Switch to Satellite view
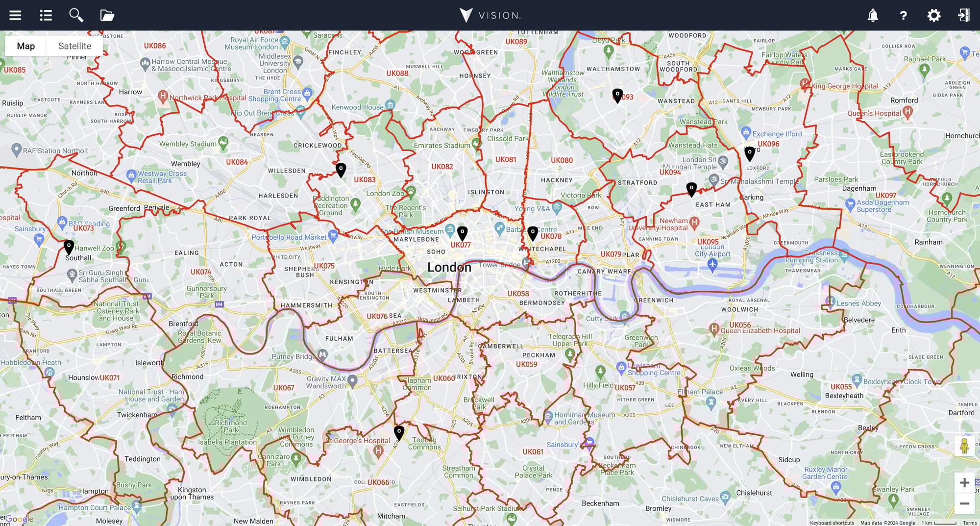 [74, 46]
